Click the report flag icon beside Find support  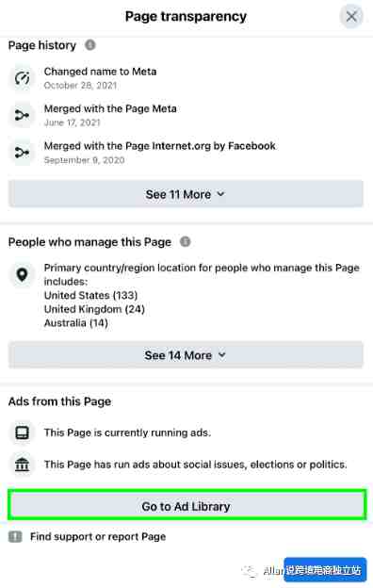pyautogui.click(x=15, y=536)
